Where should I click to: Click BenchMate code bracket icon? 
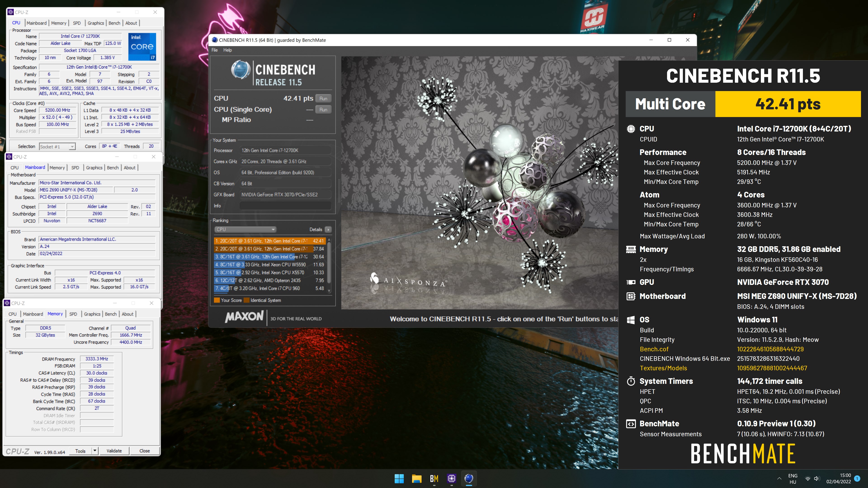coord(631,424)
